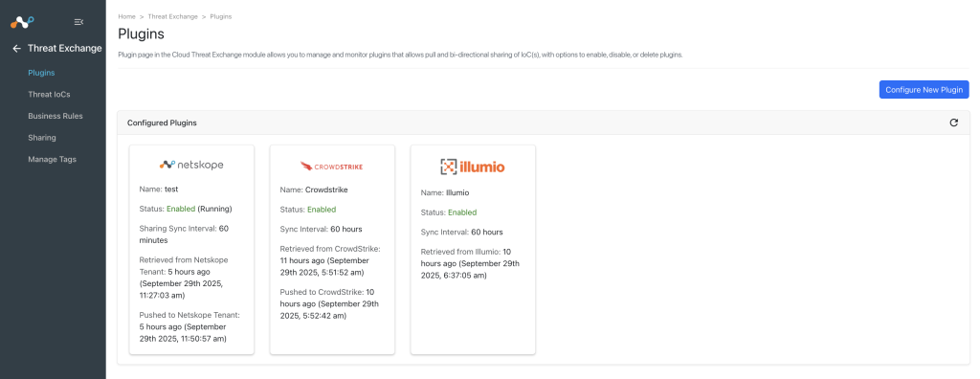Click the CrowdStrike logo on its plugin card
Screen dimensions: 980x379
pos(332,167)
